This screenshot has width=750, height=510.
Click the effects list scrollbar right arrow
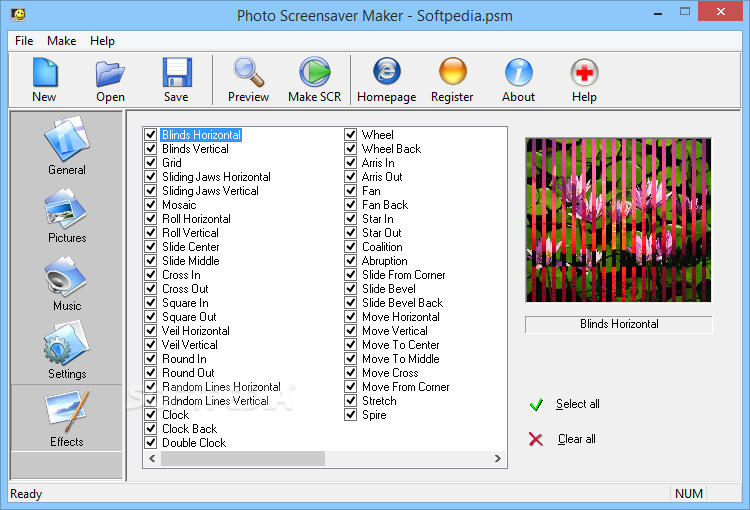[497, 458]
